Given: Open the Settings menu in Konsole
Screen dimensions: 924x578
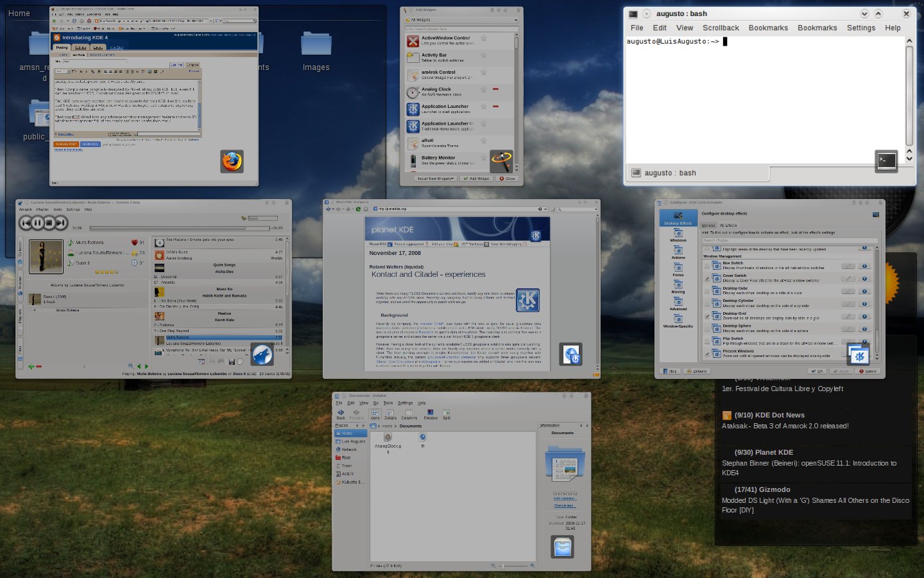Looking at the screenshot, I should coord(861,28).
